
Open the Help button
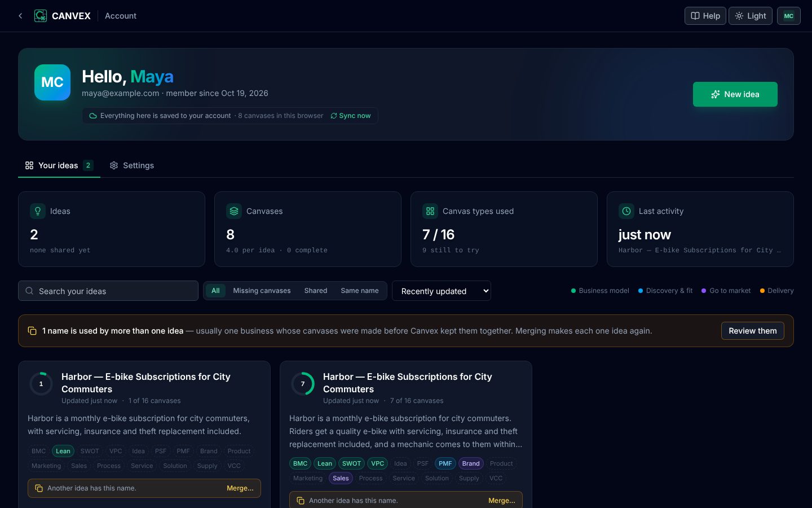click(x=705, y=16)
